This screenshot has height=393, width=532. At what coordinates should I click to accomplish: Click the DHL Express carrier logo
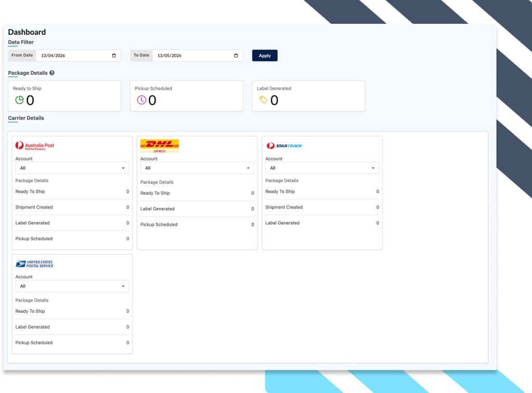pyautogui.click(x=159, y=146)
